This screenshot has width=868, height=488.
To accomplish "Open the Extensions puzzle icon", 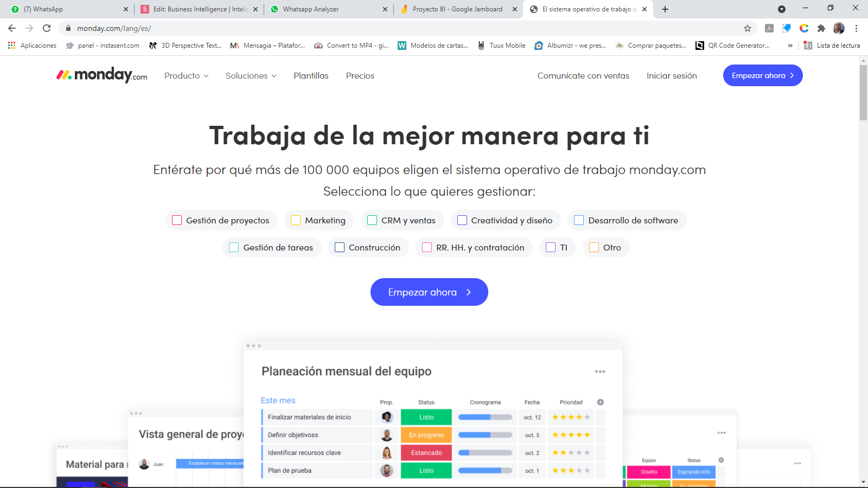I will [821, 28].
